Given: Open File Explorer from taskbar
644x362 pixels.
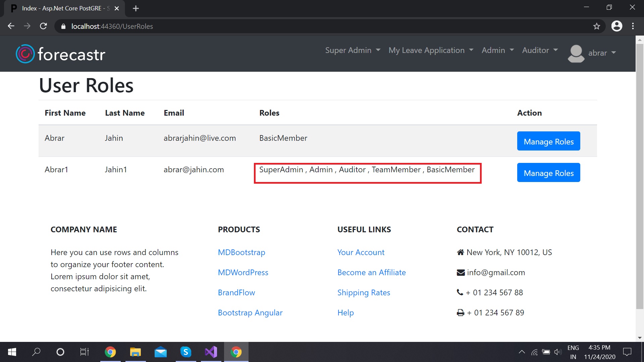Looking at the screenshot, I should coord(136,352).
